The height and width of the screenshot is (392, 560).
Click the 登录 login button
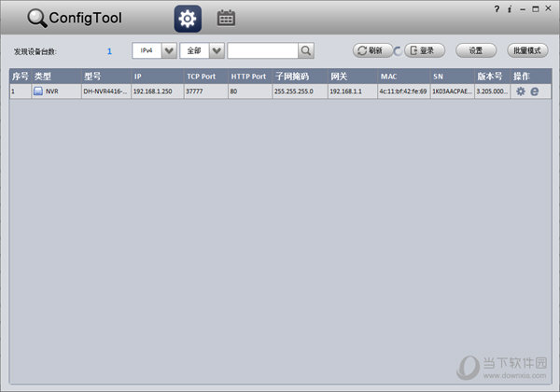pos(425,50)
